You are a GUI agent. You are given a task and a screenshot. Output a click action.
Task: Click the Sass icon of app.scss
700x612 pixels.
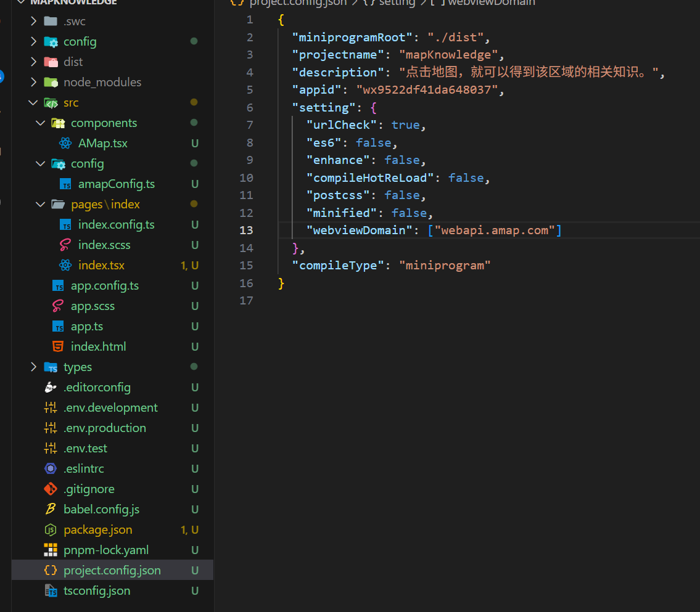coord(58,306)
